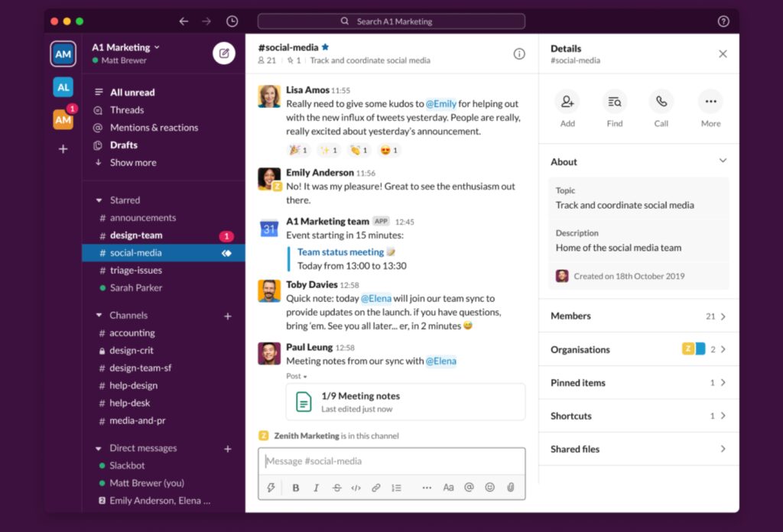Unstar the #social-media channel
The height and width of the screenshot is (532, 783).
point(325,47)
